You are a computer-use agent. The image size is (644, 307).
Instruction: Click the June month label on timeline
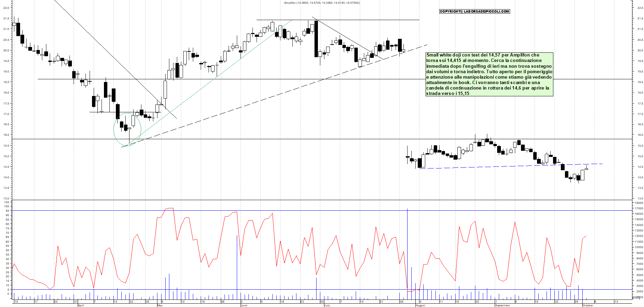click(x=244, y=305)
